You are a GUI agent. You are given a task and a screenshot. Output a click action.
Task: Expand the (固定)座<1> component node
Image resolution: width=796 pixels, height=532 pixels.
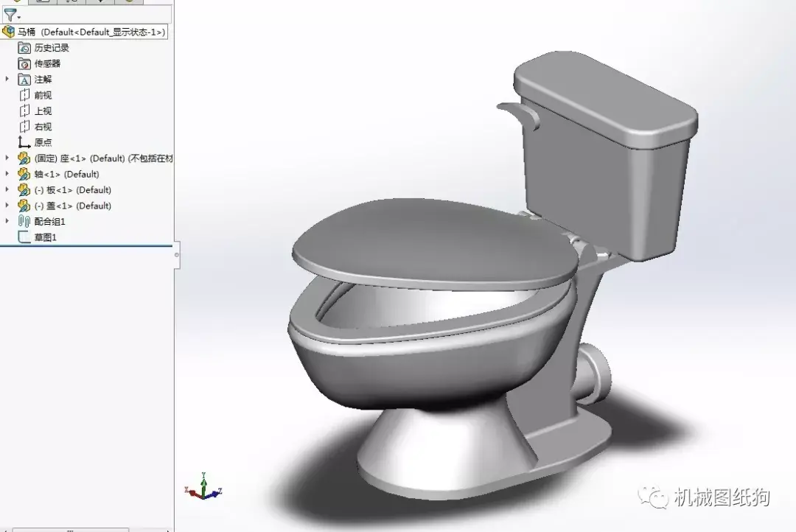[7, 158]
